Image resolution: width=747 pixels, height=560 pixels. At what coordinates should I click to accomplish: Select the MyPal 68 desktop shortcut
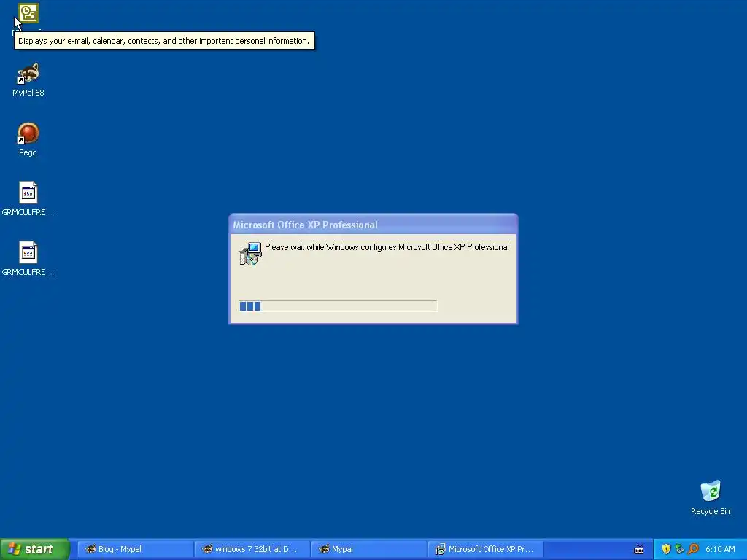coord(28,79)
